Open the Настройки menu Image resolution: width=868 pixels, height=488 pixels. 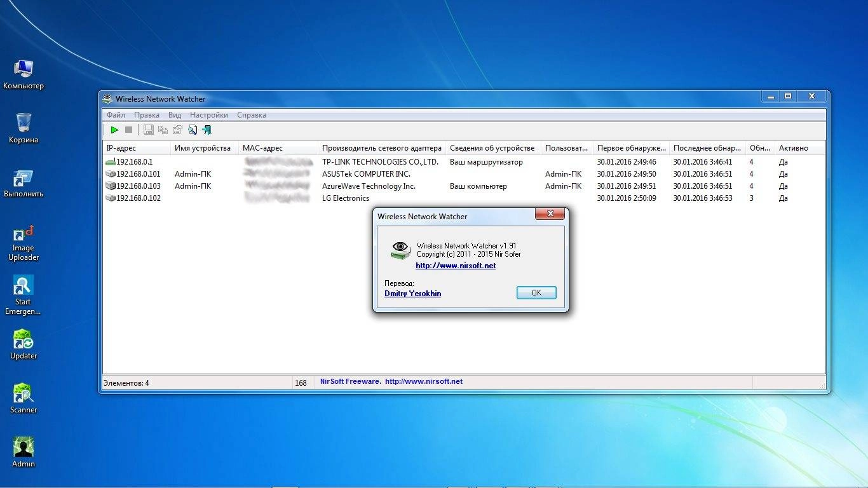[x=209, y=115]
